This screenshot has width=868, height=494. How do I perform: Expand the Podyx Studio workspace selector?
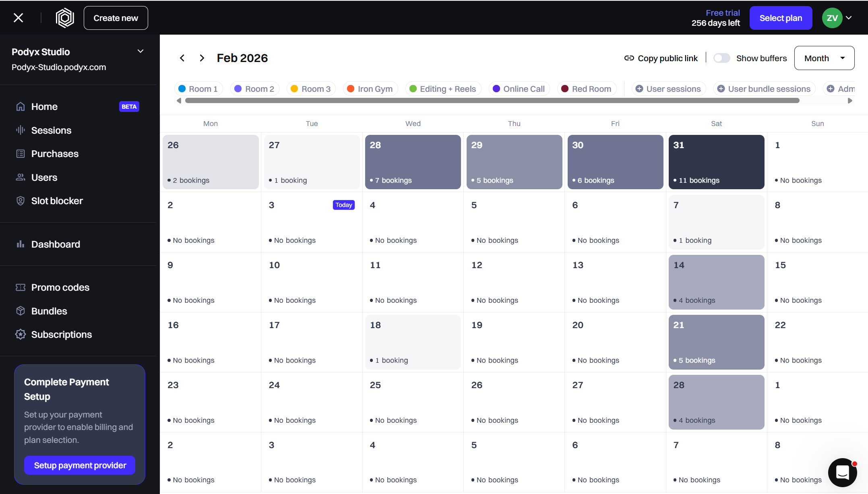pos(141,52)
